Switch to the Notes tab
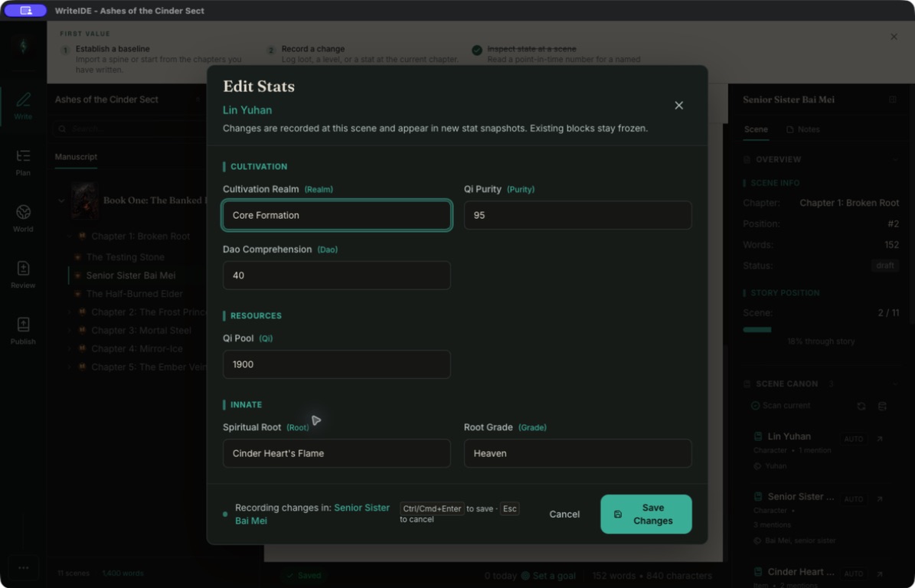 click(x=803, y=129)
